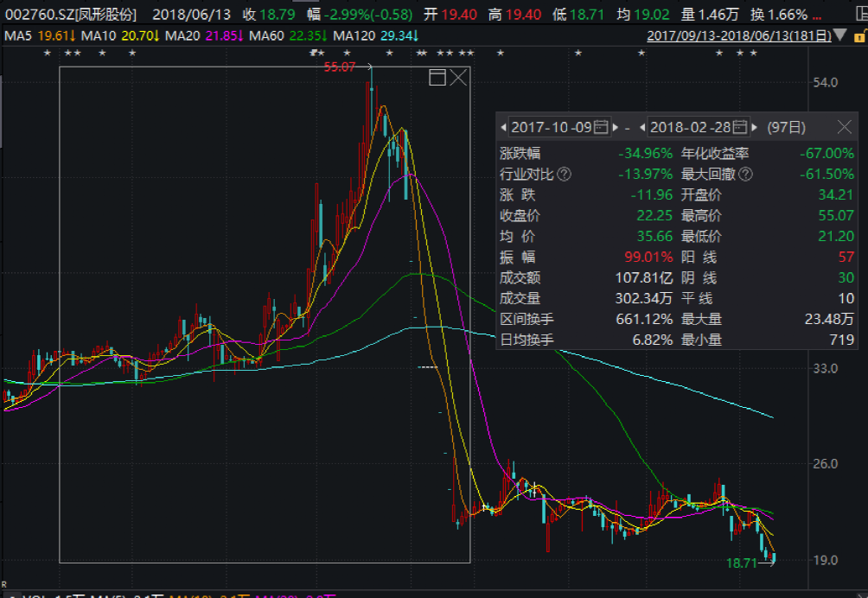Click the lowest price label 18.71
Image resolution: width=868 pixels, height=598 pixels.
[742, 561]
